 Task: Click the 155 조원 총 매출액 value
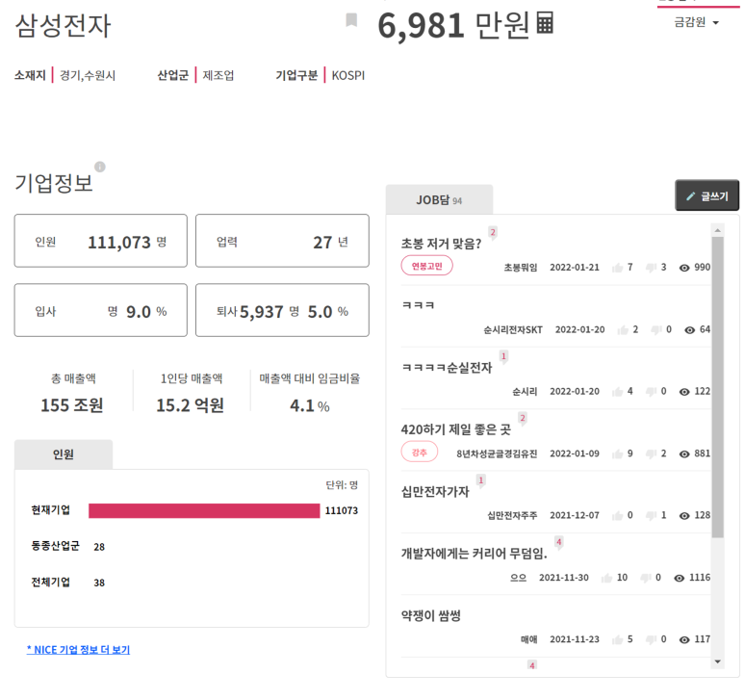tap(72, 405)
